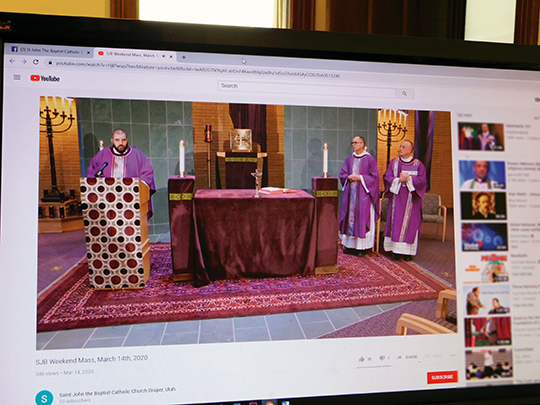Open suggested video of gymnasium crowd
This screenshot has height=405, width=540.
tap(489, 364)
